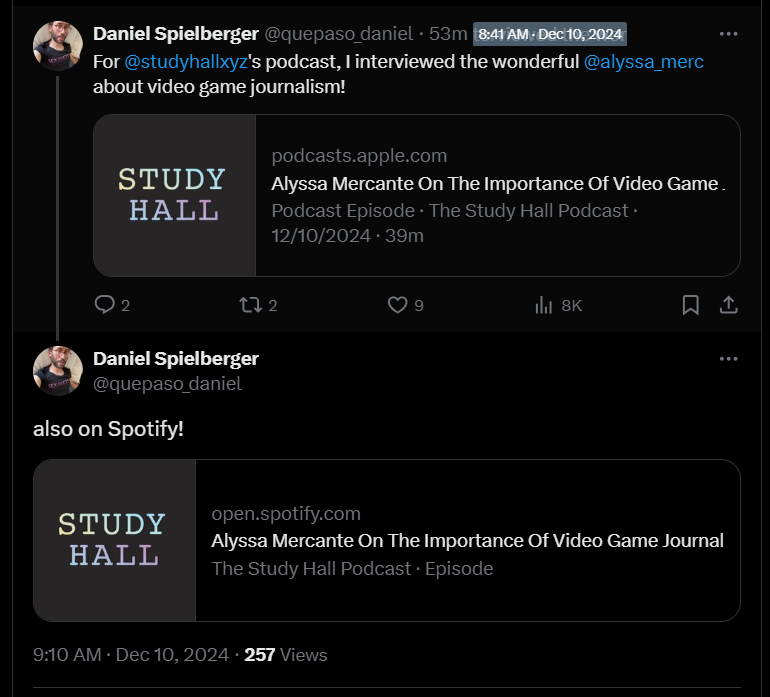Open the three-dot menu on the first tweet
Viewport: 770px width, 697px height.
[728, 34]
